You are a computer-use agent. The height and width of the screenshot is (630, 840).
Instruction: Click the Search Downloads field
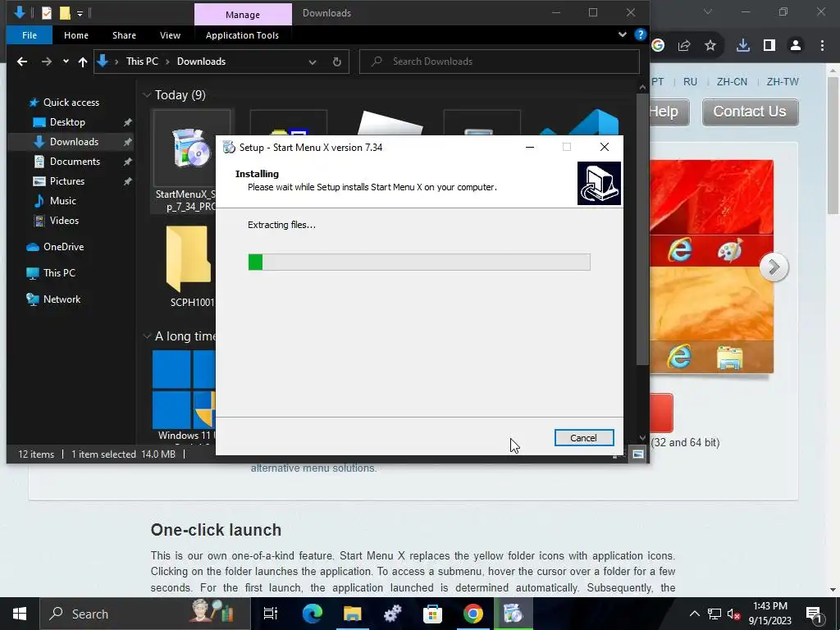500,62
